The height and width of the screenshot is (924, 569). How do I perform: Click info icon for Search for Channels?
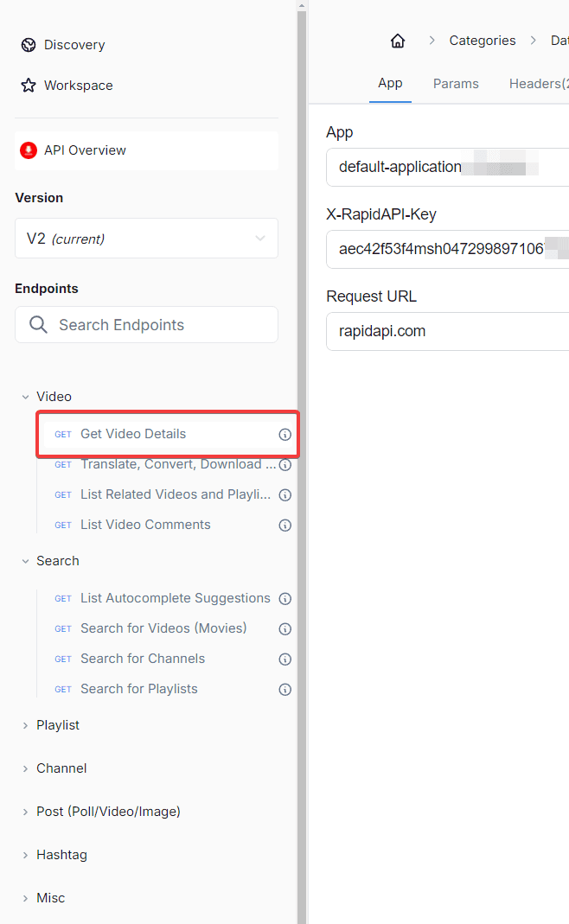tap(284, 660)
